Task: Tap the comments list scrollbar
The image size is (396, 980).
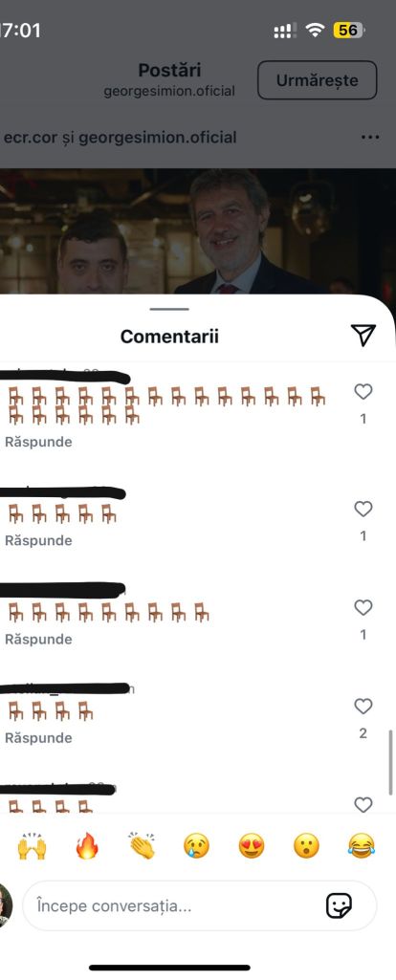Action: [x=391, y=761]
